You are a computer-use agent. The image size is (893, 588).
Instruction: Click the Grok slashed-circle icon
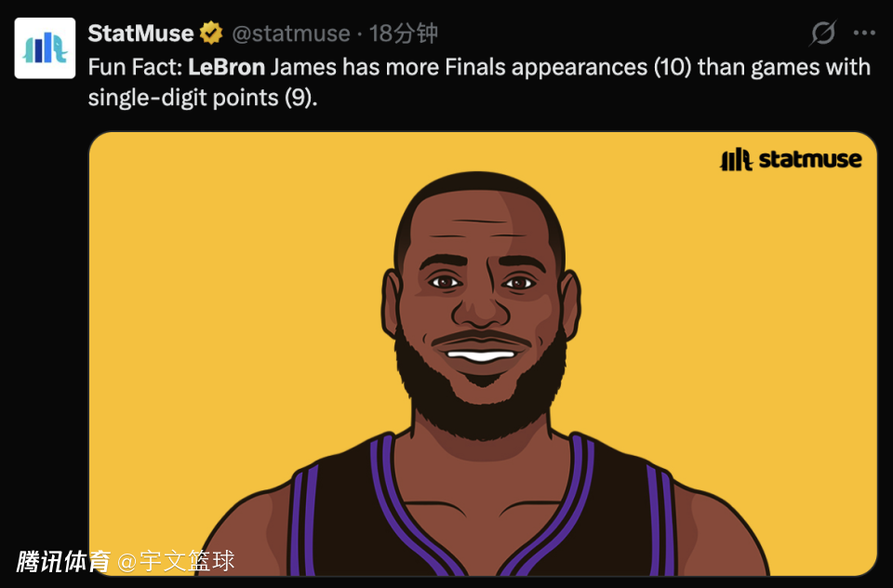click(822, 34)
